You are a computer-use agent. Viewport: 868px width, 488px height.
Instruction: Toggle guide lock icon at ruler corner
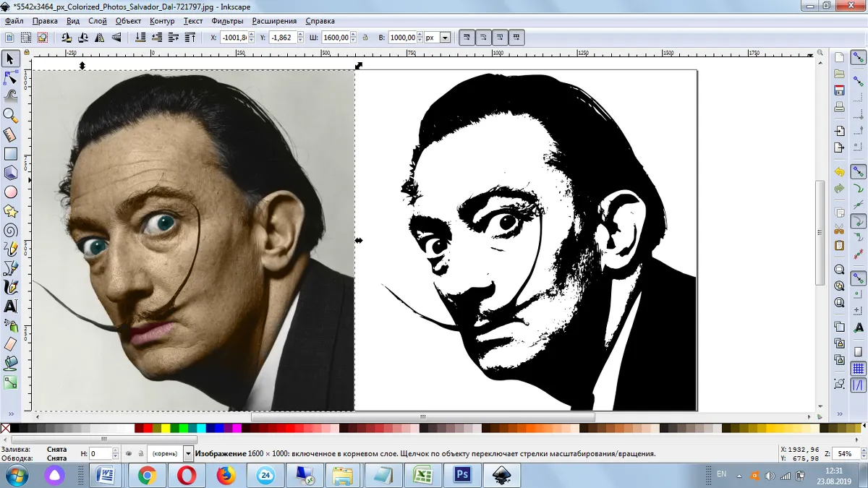27,53
